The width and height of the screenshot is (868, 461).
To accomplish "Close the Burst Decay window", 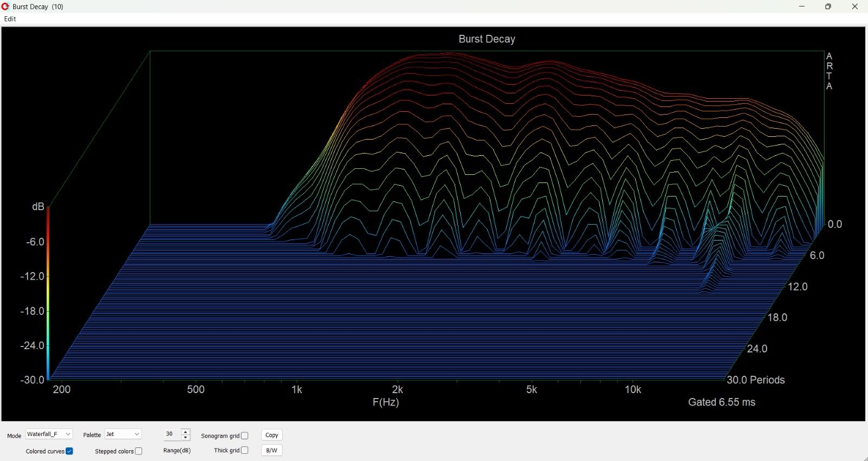I will click(x=854, y=7).
